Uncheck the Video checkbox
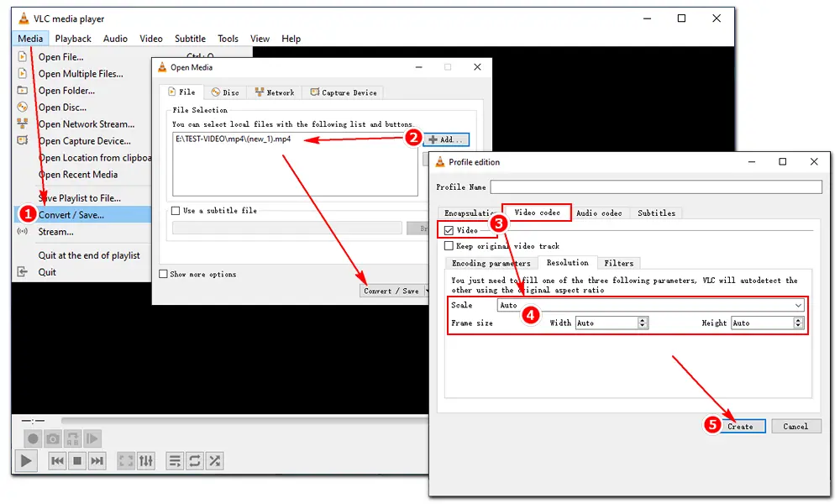Screen dimensions: 840x504 [x=449, y=230]
